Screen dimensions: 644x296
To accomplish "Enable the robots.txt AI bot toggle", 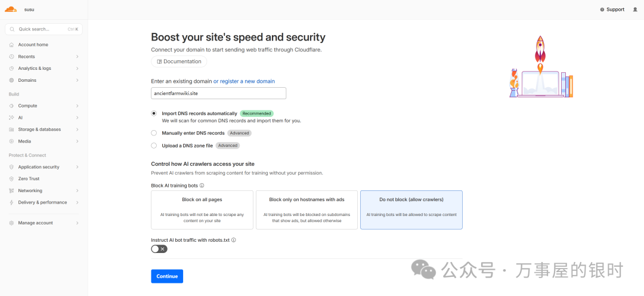I will (159, 249).
